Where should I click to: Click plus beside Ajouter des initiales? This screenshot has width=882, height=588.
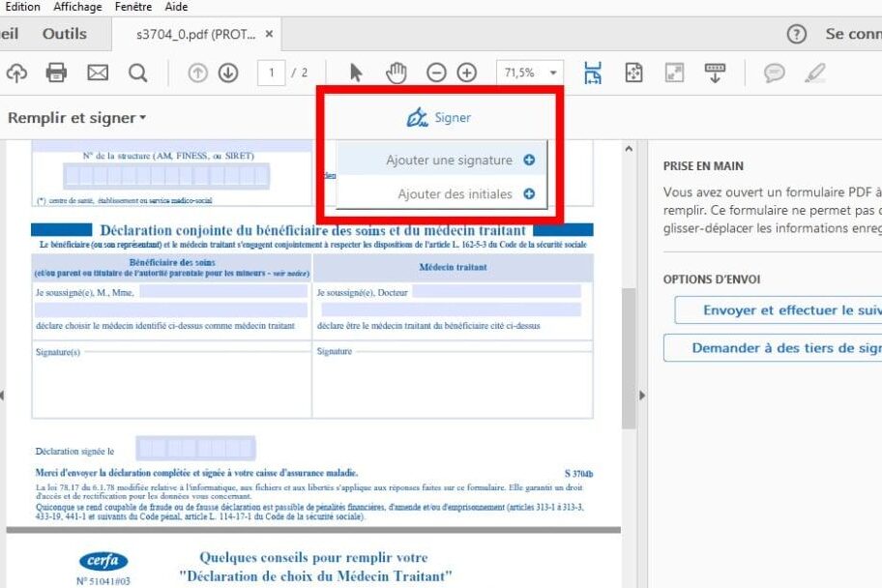(529, 194)
